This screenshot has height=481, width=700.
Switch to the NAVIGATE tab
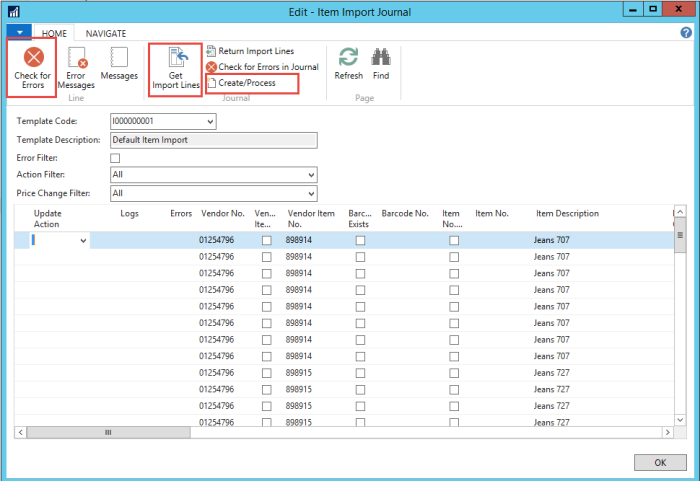coord(105,33)
